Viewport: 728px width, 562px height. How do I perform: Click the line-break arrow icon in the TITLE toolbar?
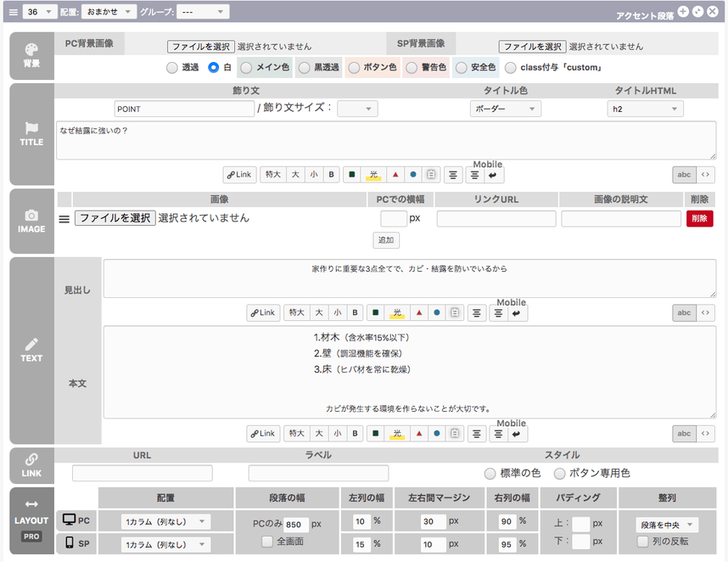point(515,176)
